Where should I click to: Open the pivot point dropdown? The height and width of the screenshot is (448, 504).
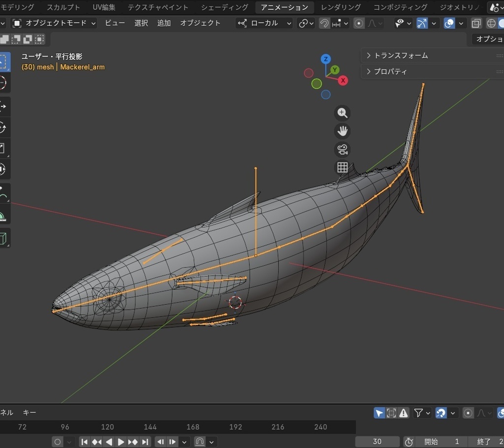coord(306,23)
